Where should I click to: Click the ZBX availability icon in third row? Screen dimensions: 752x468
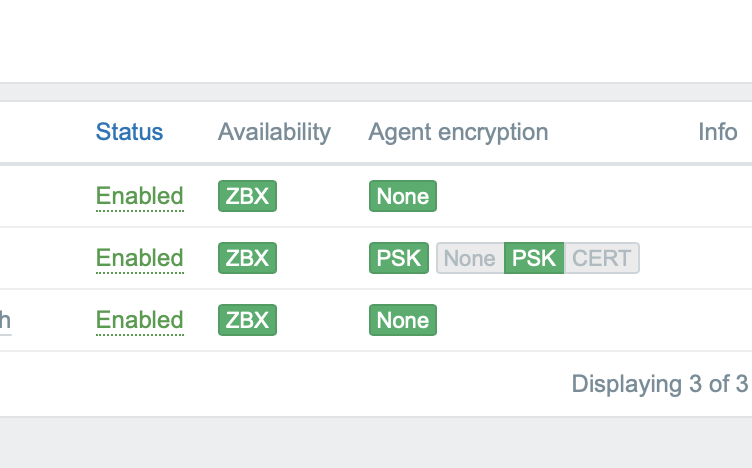[x=247, y=320]
